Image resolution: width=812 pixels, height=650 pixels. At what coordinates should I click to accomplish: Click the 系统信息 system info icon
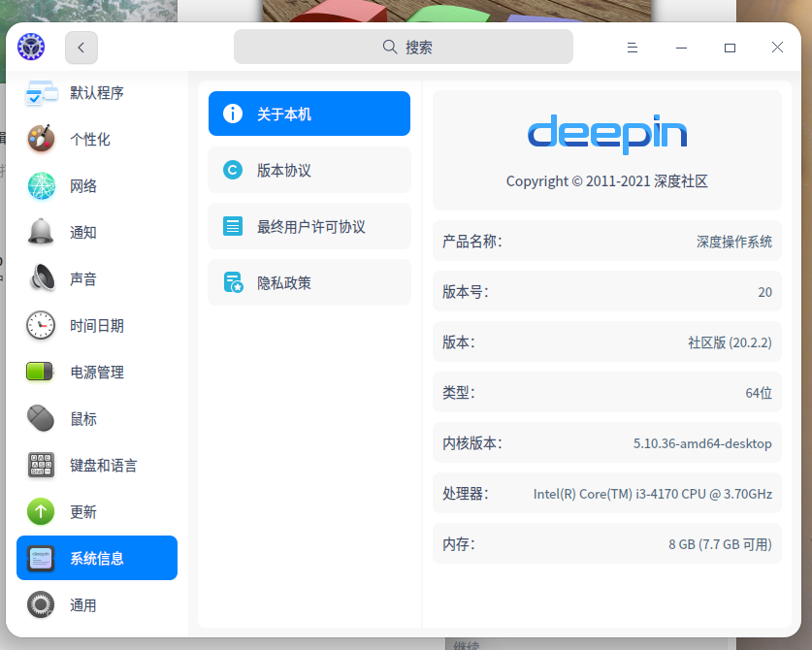click(41, 559)
